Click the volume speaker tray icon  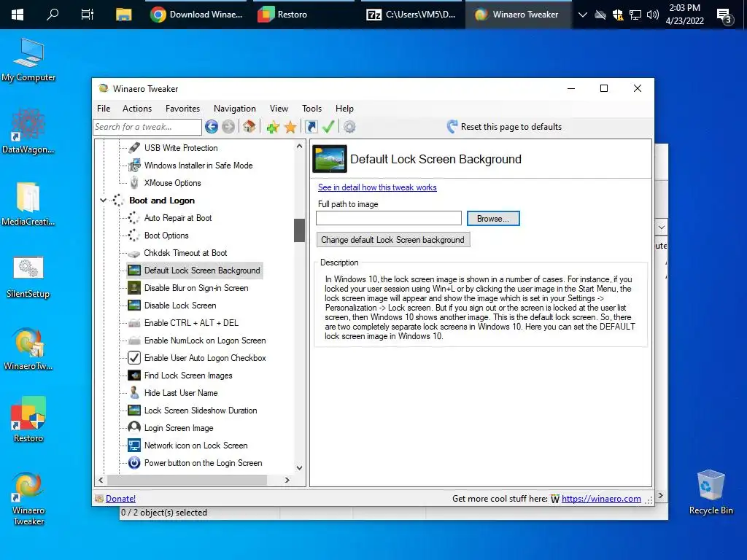pos(653,15)
